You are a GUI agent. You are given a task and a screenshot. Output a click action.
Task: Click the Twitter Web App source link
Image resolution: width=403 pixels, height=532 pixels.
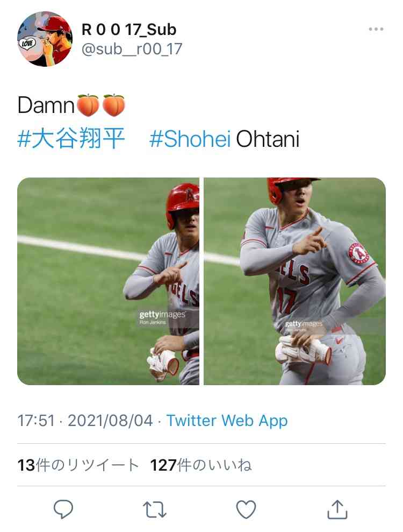[x=227, y=421]
